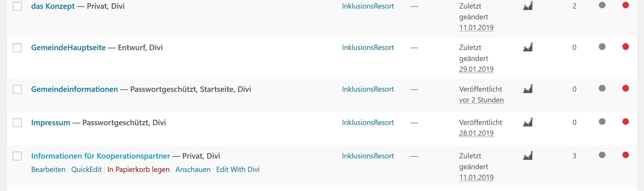Screen dimensions: 644x191
Task: Open stats chart icon for GemeindeHauptseite row
Action: [528, 47]
